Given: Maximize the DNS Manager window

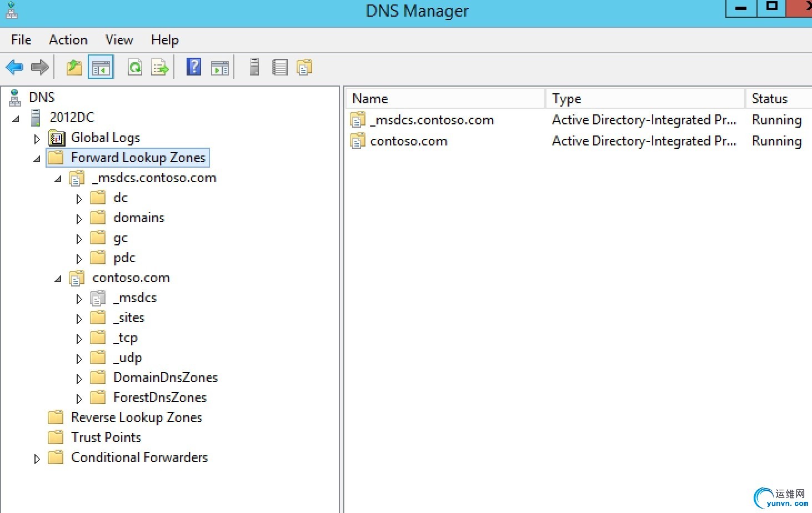Looking at the screenshot, I should 771,8.
